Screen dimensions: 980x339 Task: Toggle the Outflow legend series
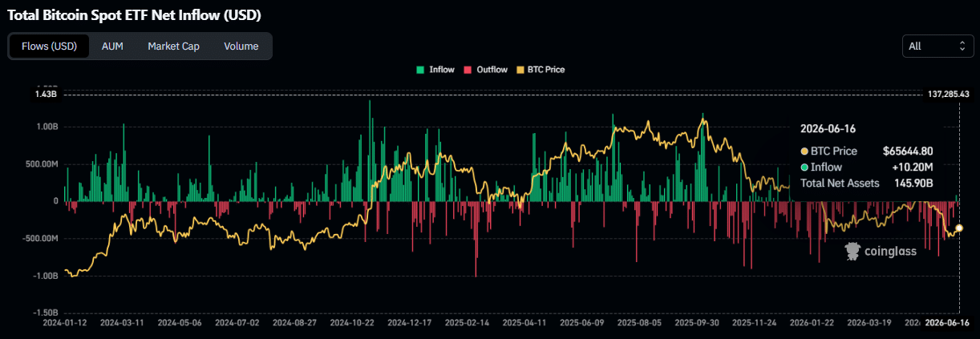485,70
